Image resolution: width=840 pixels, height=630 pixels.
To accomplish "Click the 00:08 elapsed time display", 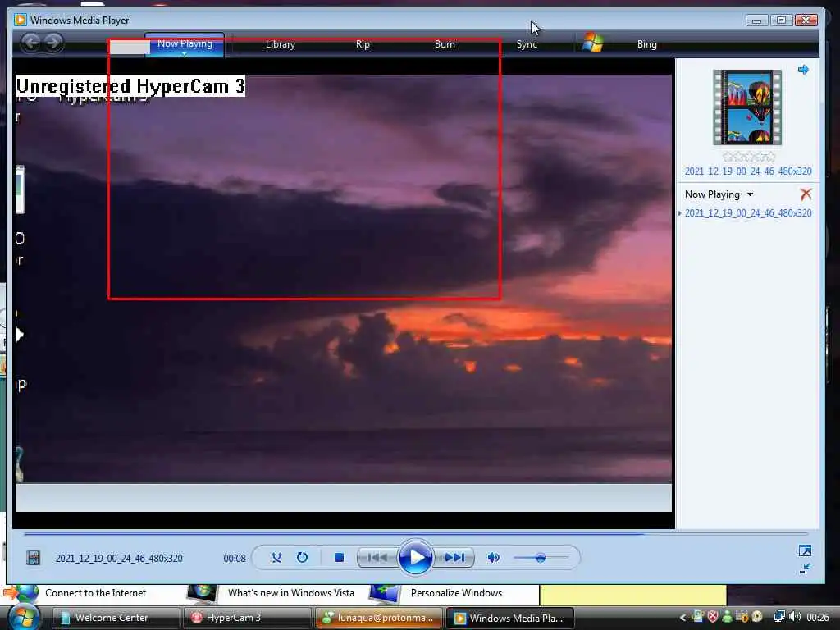I will (x=235, y=558).
